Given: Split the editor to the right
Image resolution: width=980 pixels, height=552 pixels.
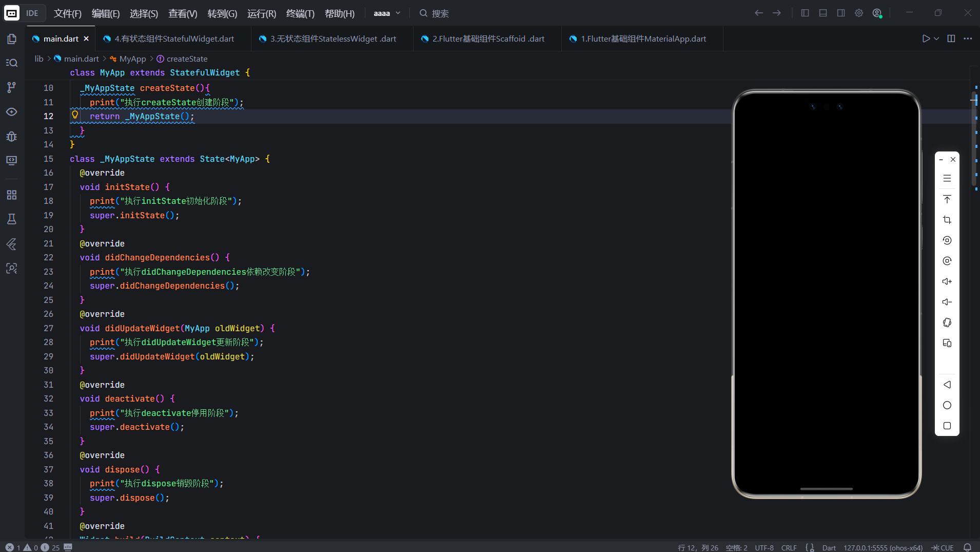Looking at the screenshot, I should click(951, 39).
